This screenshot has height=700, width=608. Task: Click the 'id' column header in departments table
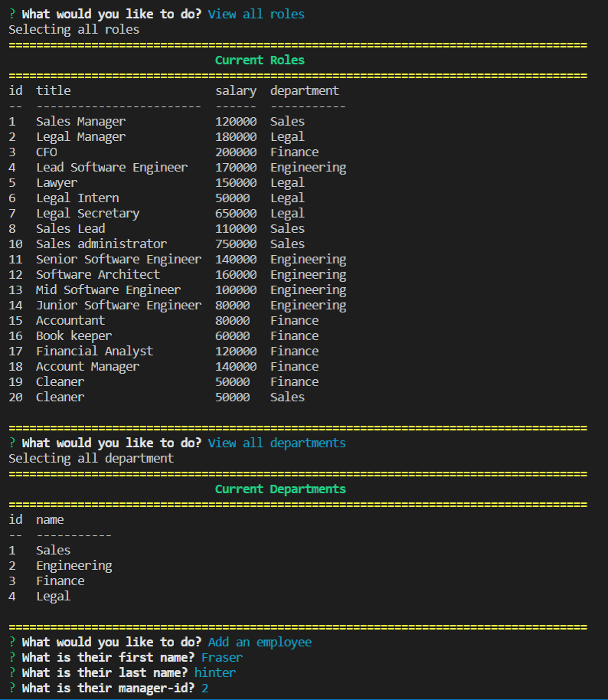(x=15, y=520)
